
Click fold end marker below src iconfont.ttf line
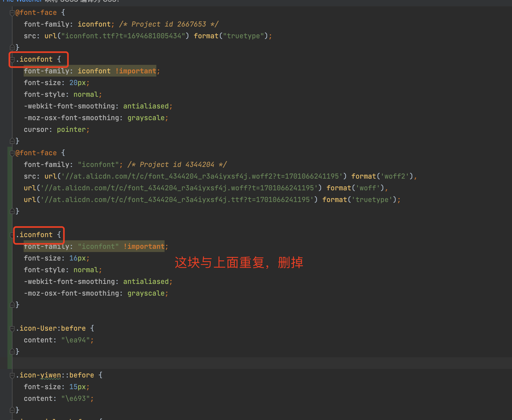click(12, 47)
